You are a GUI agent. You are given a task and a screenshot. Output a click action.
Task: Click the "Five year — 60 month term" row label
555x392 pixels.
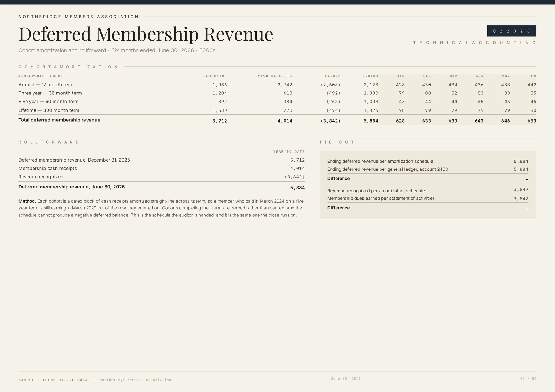48,102
